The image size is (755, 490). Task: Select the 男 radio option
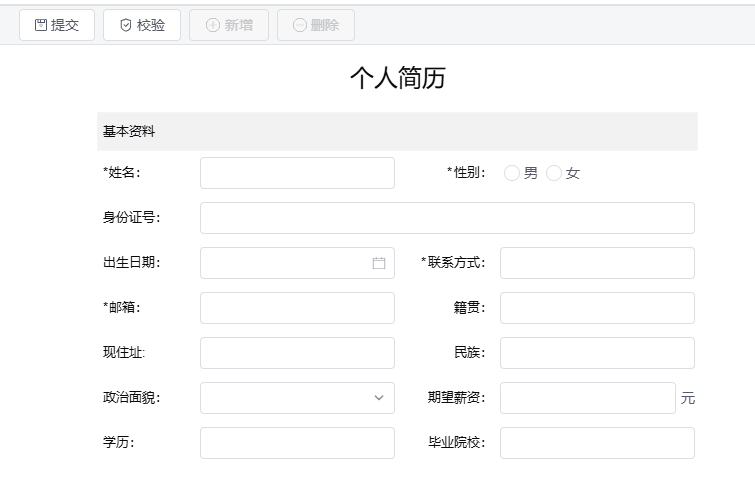(512, 173)
